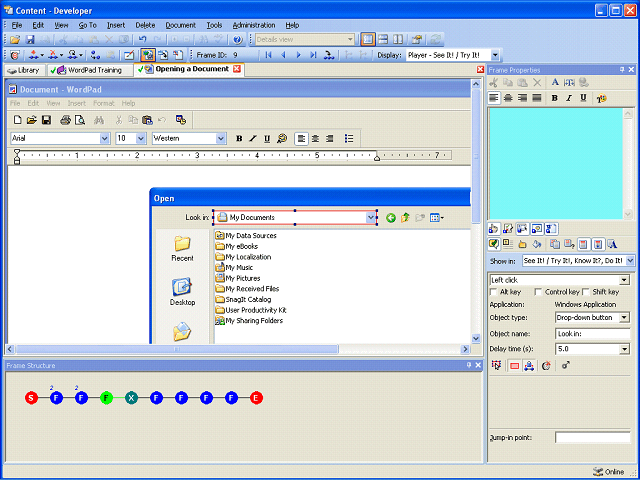Open the Delay time dropdown

point(624,349)
